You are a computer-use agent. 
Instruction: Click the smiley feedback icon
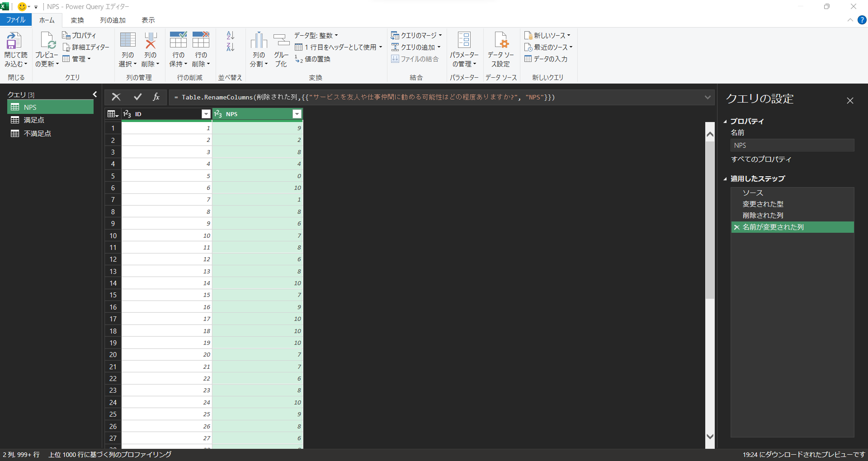click(x=22, y=7)
